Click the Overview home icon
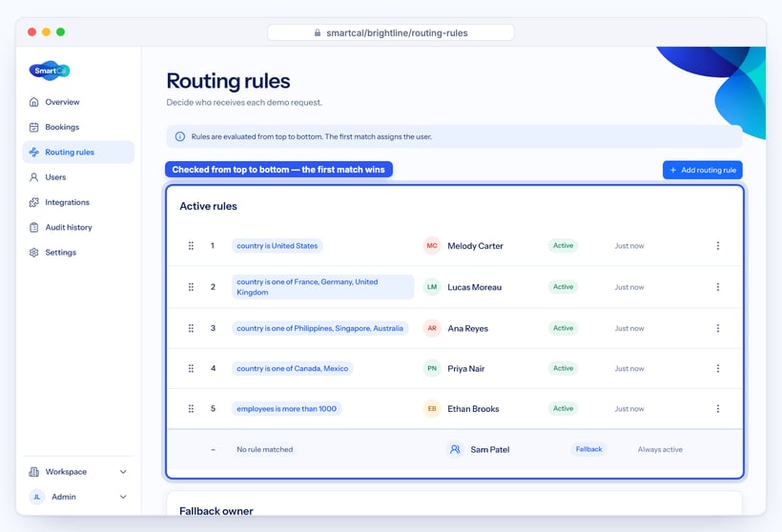The image size is (782, 532). point(34,102)
